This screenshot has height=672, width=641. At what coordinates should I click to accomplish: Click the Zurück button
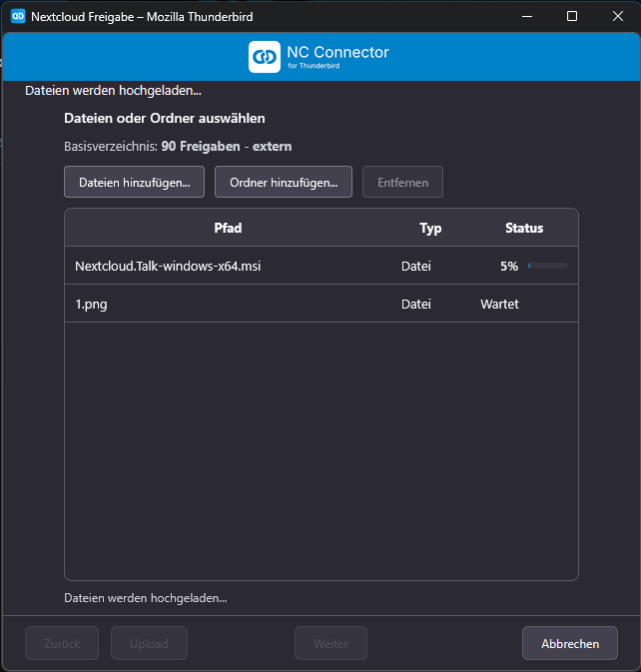pyautogui.click(x=62, y=643)
